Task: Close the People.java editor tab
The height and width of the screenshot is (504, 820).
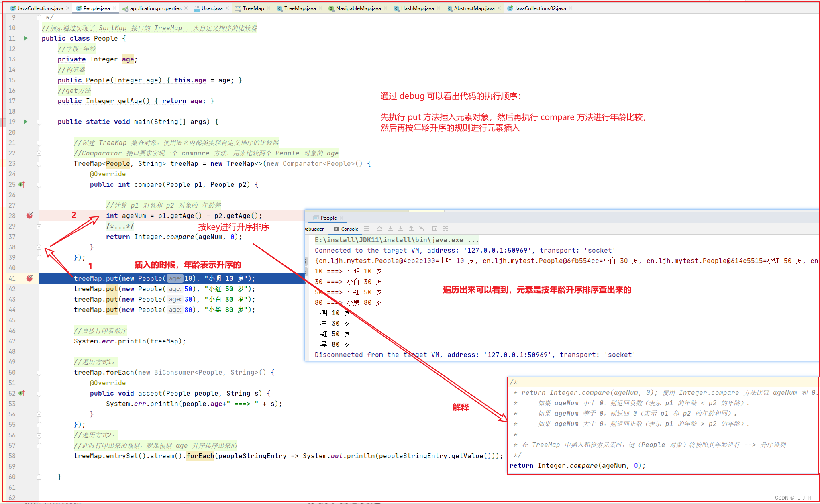Action: point(114,8)
